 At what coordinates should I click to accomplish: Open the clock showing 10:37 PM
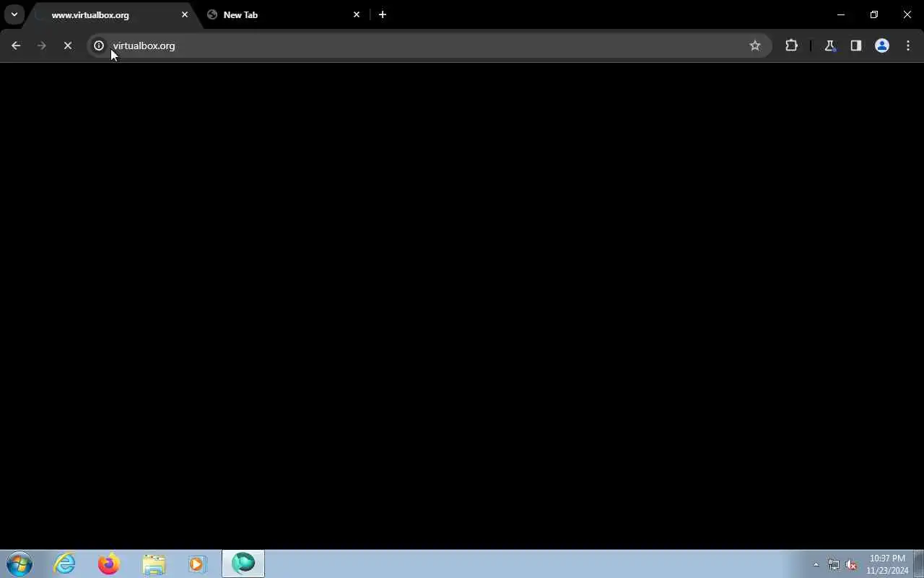887,564
